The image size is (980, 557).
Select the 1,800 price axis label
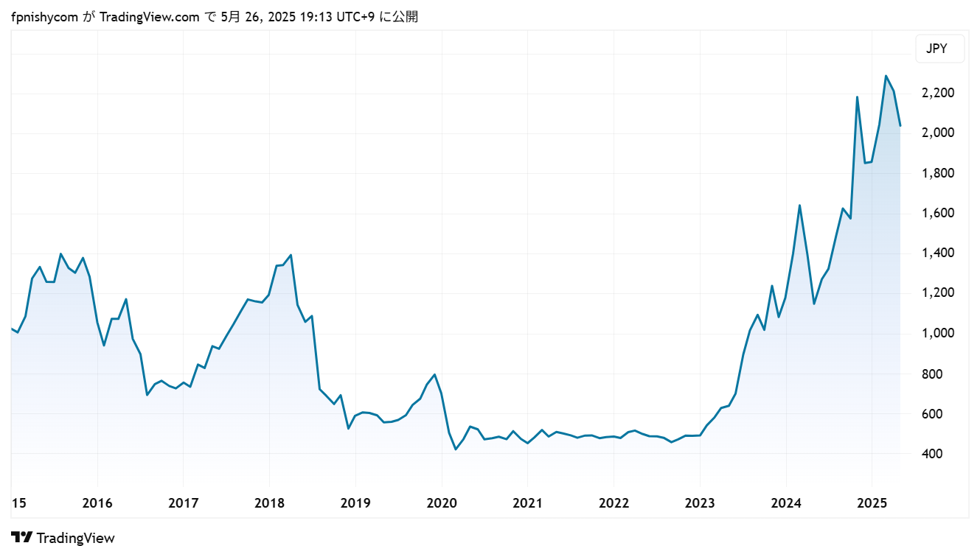click(x=938, y=173)
